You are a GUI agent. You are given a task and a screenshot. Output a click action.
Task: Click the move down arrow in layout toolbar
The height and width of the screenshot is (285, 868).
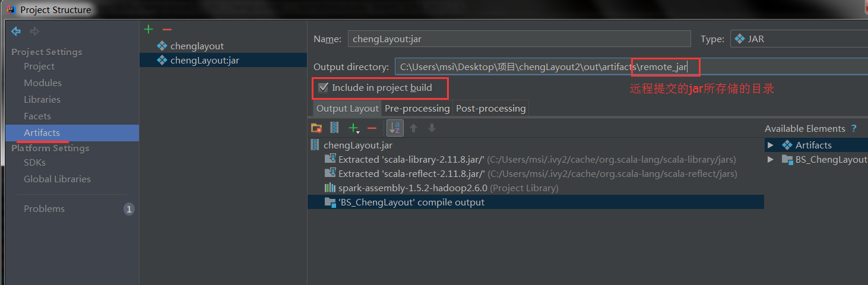[432, 128]
